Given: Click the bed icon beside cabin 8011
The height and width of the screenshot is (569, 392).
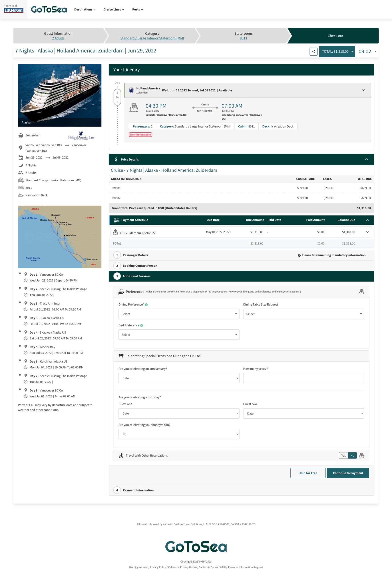Looking at the screenshot, I should (21, 188).
